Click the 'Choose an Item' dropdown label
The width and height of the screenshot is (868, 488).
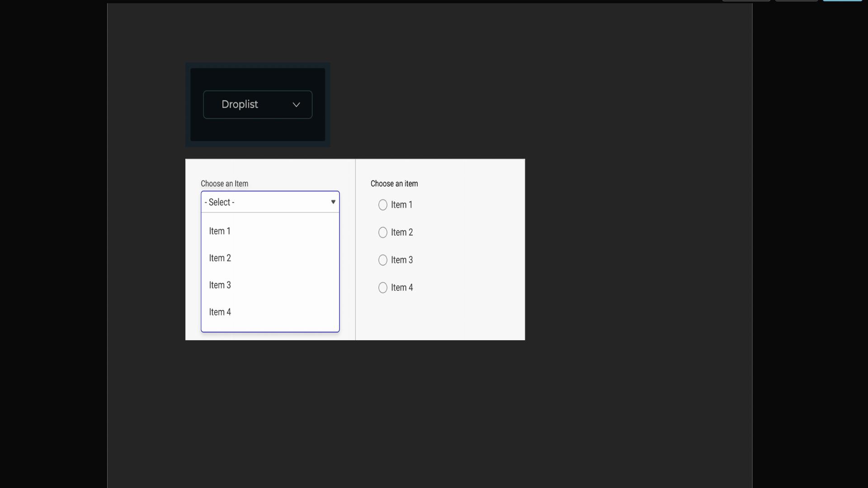(224, 183)
